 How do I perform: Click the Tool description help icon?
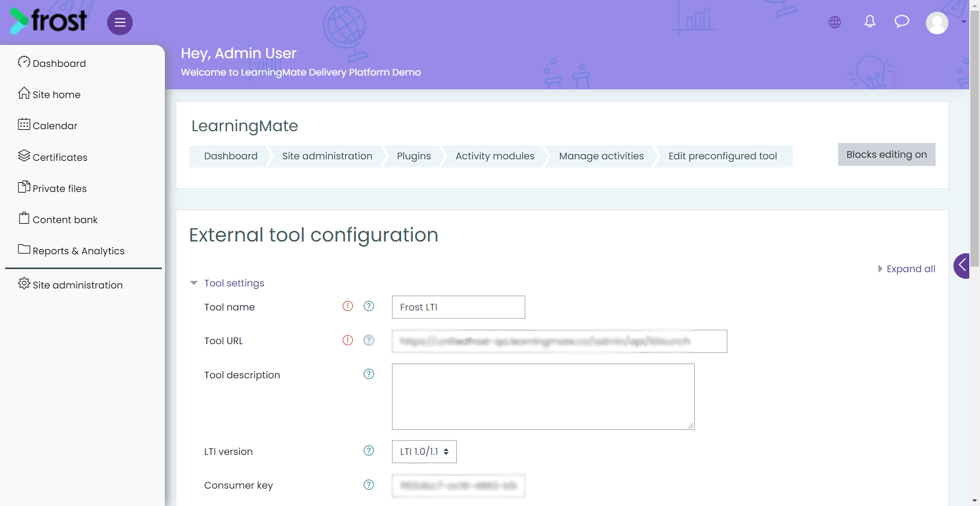coord(369,374)
